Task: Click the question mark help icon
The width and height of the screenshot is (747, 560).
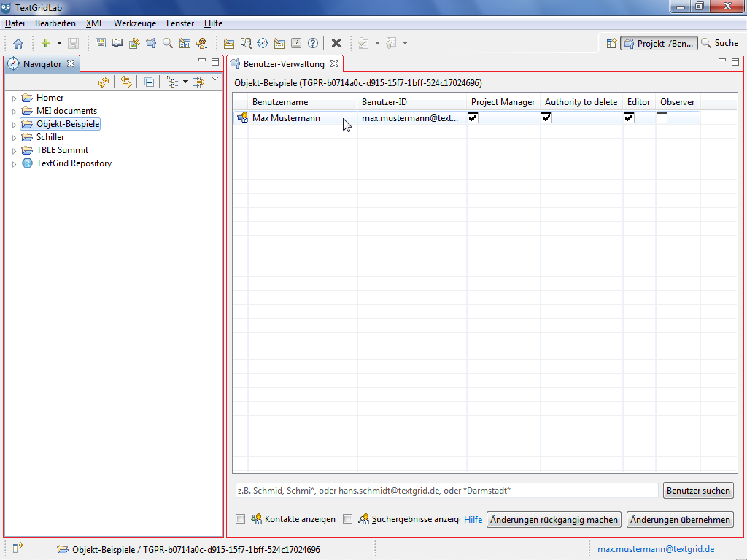Action: (x=313, y=44)
